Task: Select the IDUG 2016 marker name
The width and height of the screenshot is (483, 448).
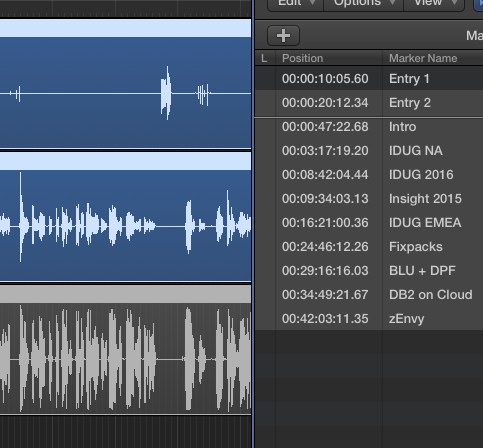Action: (421, 175)
